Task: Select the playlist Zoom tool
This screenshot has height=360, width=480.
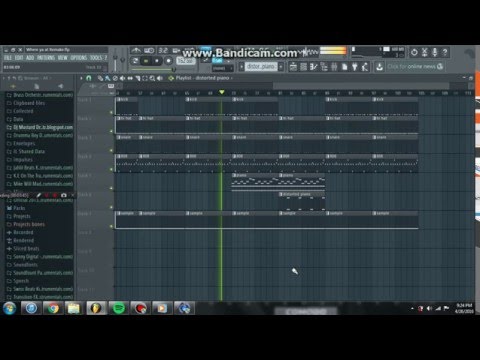Action: [x=152, y=78]
